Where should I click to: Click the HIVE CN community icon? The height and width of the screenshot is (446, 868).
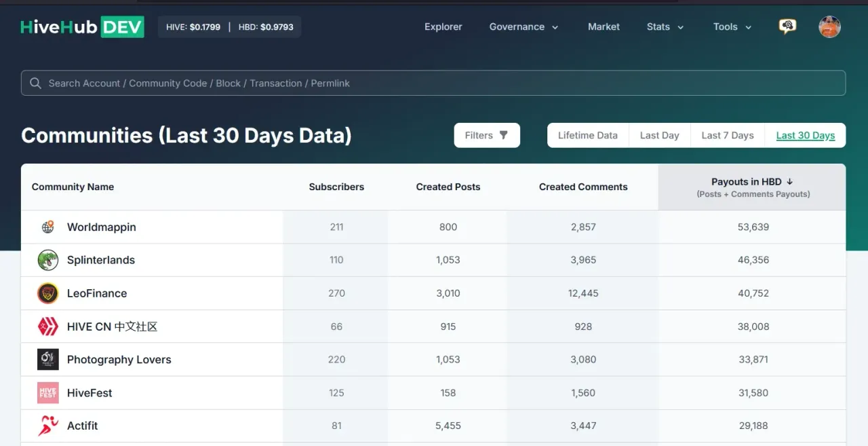[47, 327]
